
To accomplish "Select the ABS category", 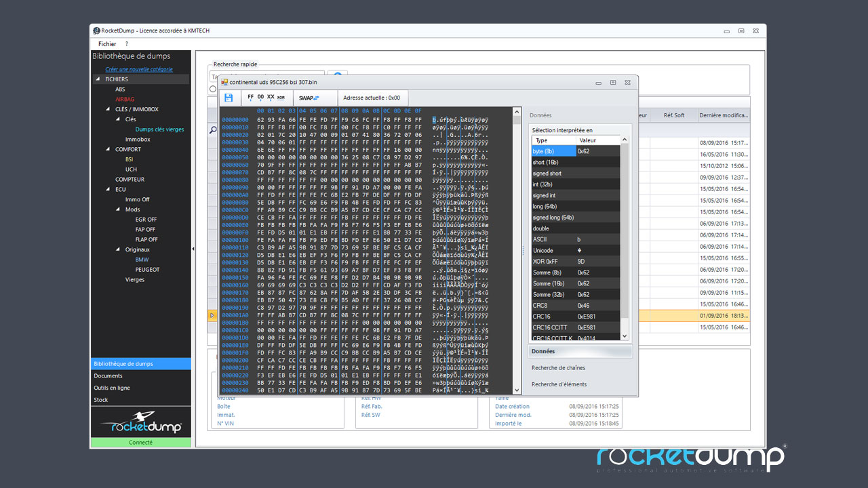I will [120, 89].
